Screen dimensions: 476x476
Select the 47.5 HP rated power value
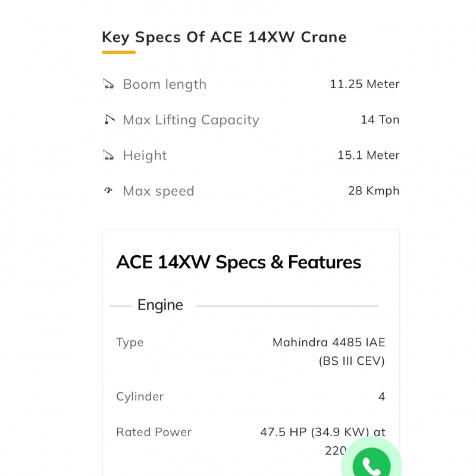pyautogui.click(x=322, y=433)
